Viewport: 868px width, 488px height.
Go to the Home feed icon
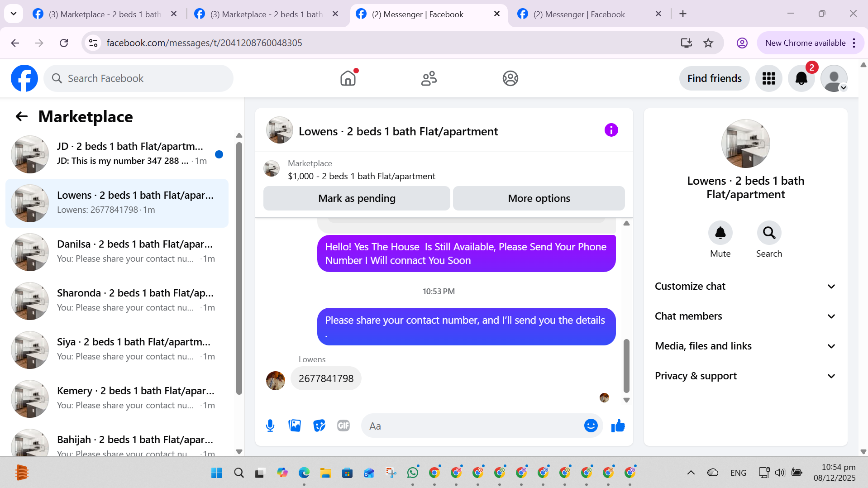348,78
